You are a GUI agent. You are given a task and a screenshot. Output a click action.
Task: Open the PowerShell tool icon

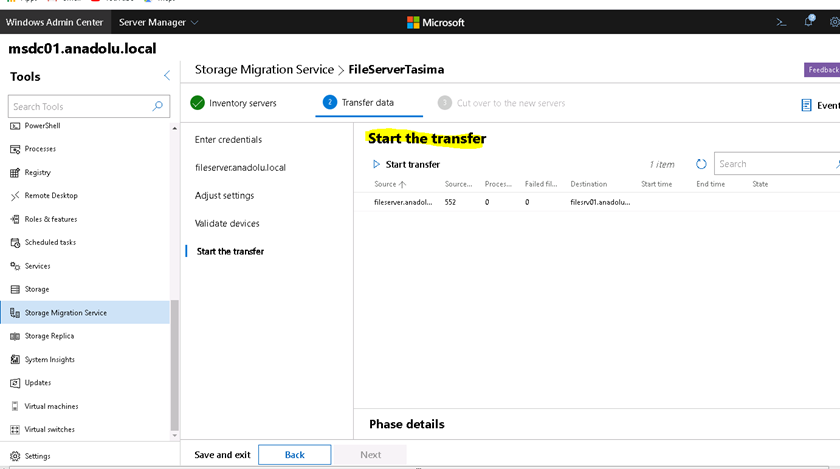point(15,126)
